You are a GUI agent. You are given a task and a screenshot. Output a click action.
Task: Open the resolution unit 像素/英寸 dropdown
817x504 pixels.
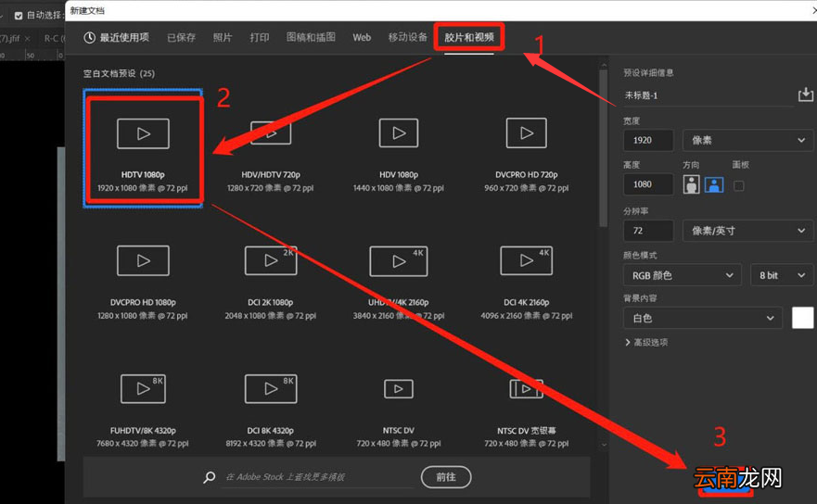pos(747,231)
